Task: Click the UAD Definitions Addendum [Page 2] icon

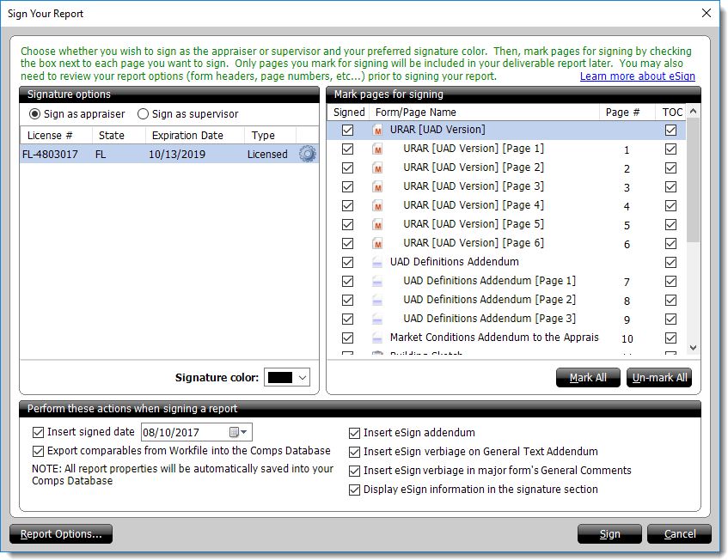Action: click(377, 301)
